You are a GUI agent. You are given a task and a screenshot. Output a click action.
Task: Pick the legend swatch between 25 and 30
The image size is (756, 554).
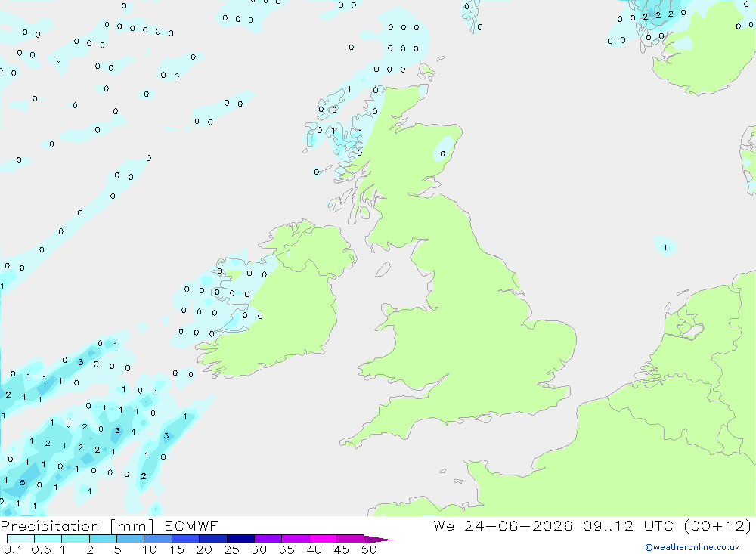pos(240,539)
